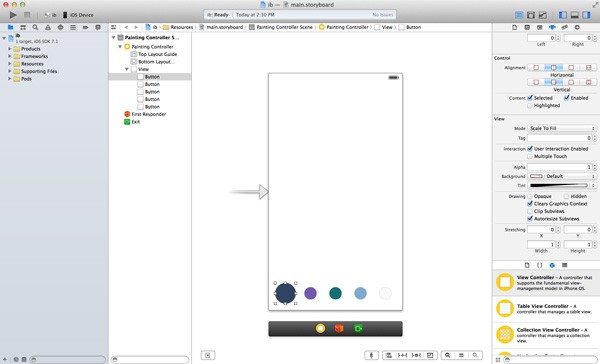Image resolution: width=600 pixels, height=364 pixels.
Task: Open the Test navigator icon
Action: [60, 28]
